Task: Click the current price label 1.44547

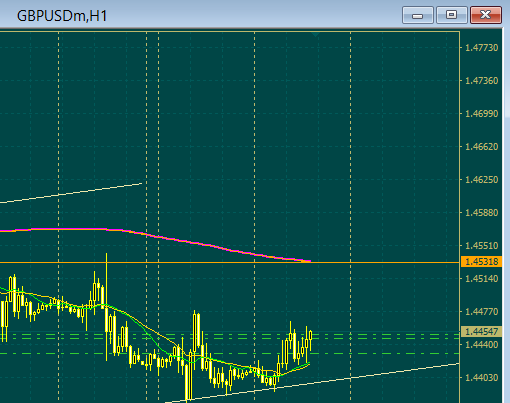Action: (481, 331)
